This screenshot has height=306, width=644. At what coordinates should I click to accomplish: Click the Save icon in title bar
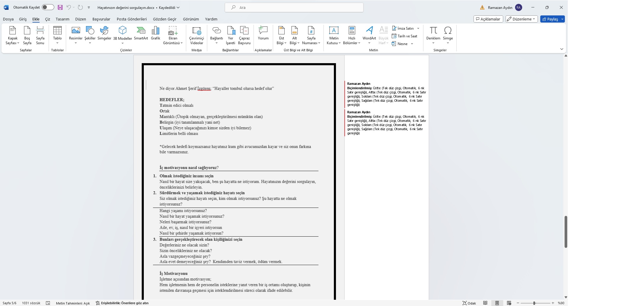60,7
